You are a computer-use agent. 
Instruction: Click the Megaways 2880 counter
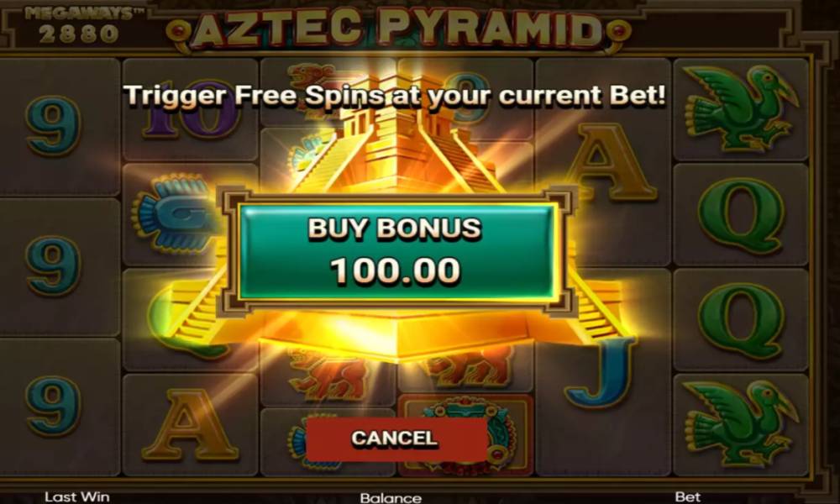pyautogui.click(x=79, y=25)
